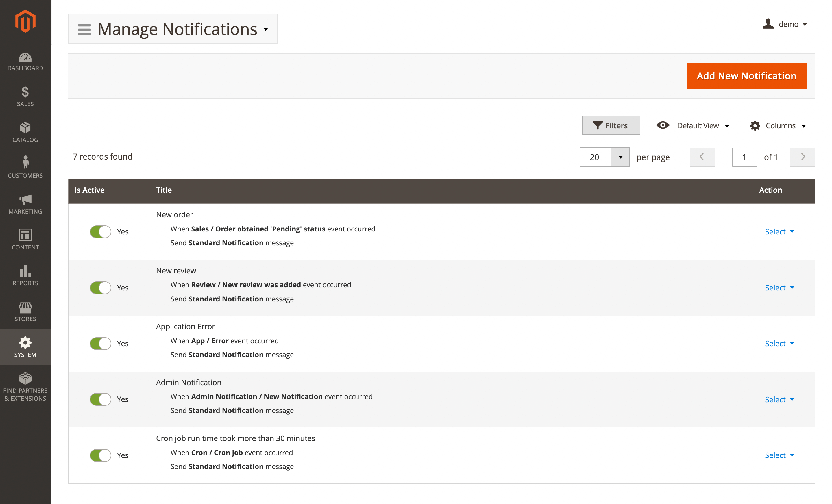Click the Add New Notification button
832x504 pixels.
(746, 76)
